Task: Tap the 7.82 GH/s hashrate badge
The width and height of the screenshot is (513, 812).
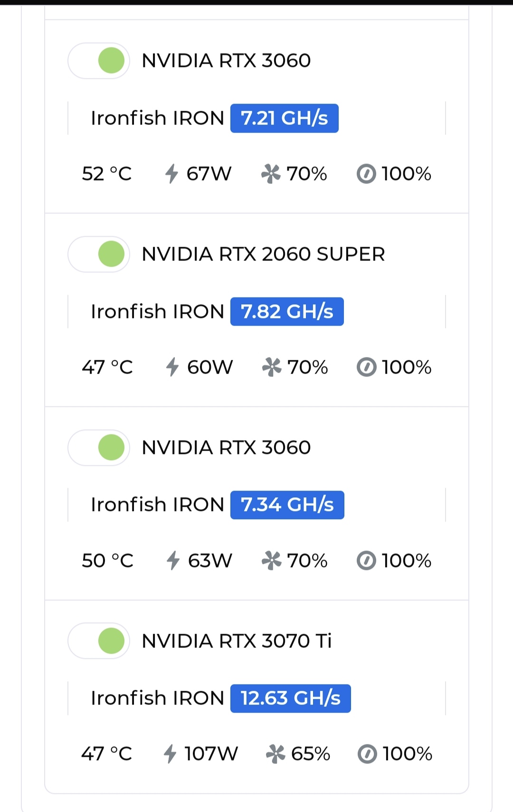Action: [287, 311]
